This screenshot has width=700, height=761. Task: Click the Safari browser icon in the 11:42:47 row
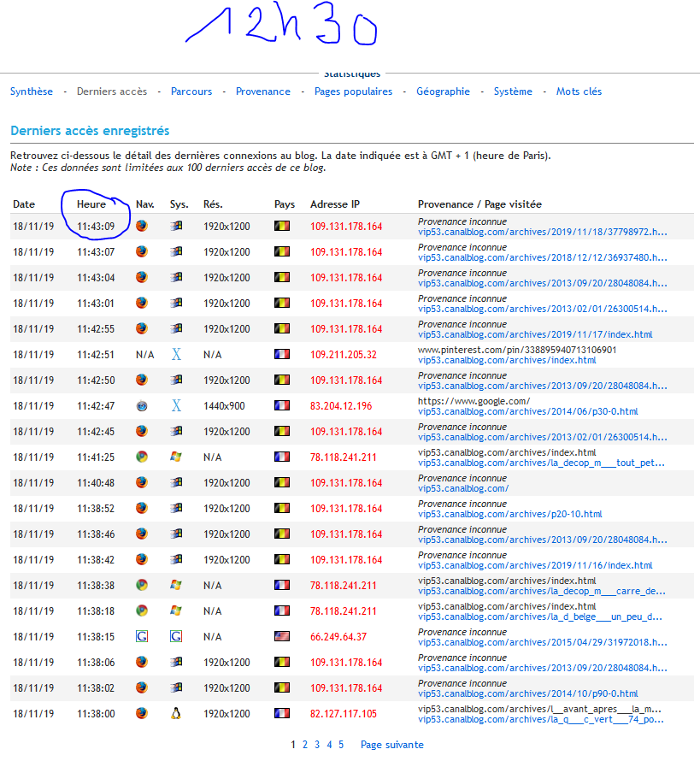142,406
